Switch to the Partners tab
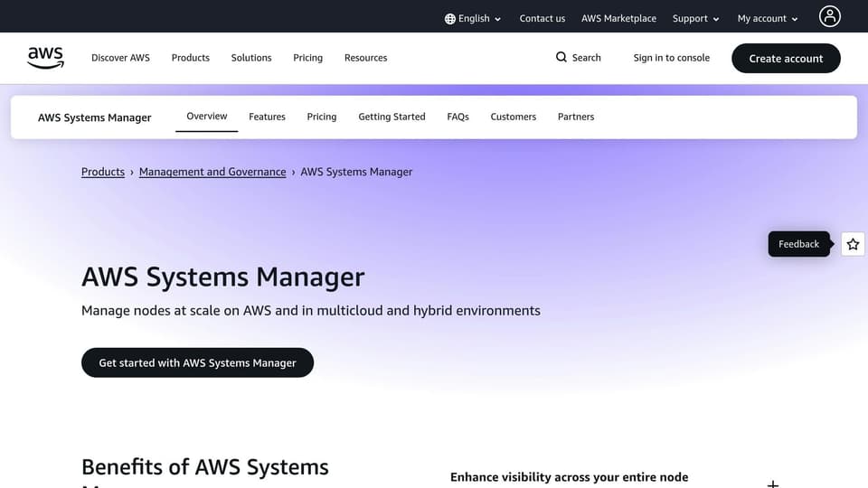The height and width of the screenshot is (488, 868). pos(576,117)
